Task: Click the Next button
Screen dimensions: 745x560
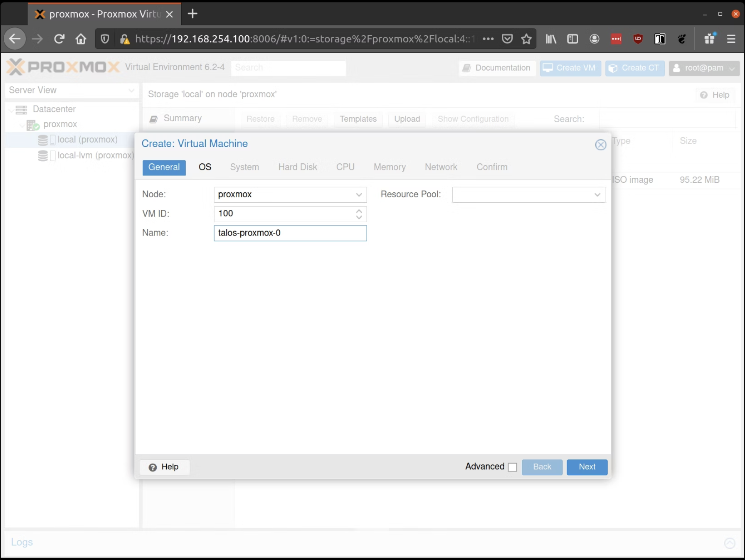Action: tap(587, 467)
